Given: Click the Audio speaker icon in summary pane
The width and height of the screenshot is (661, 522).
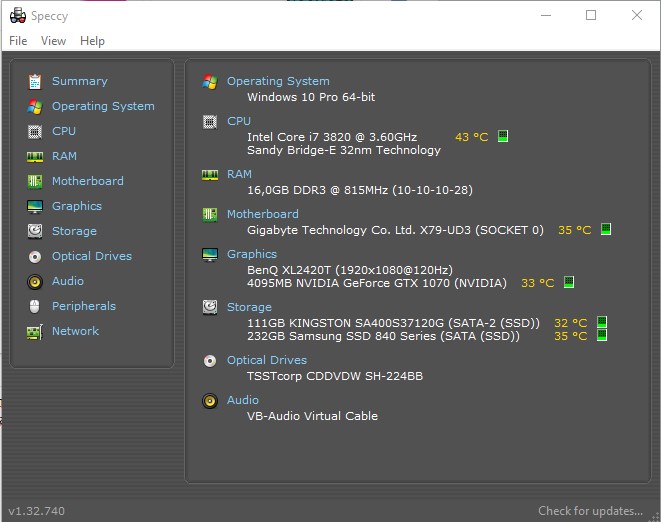Looking at the screenshot, I should pyautogui.click(x=210, y=401).
